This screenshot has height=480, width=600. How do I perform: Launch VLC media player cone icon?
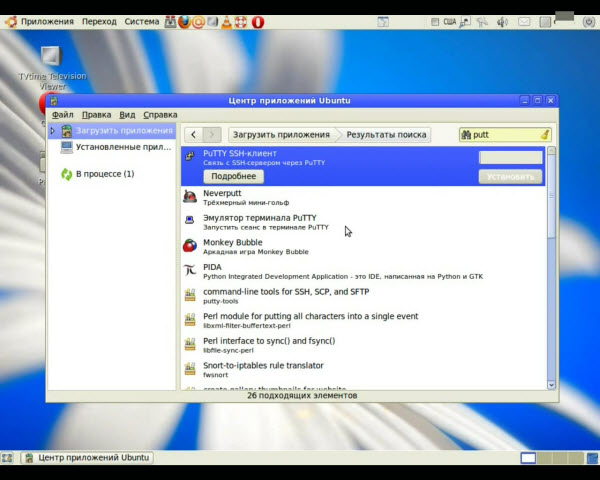[227, 22]
